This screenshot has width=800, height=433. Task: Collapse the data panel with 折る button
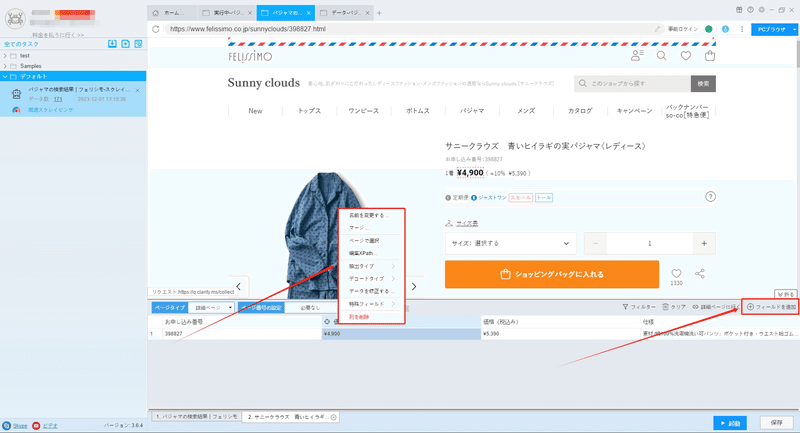[786, 294]
